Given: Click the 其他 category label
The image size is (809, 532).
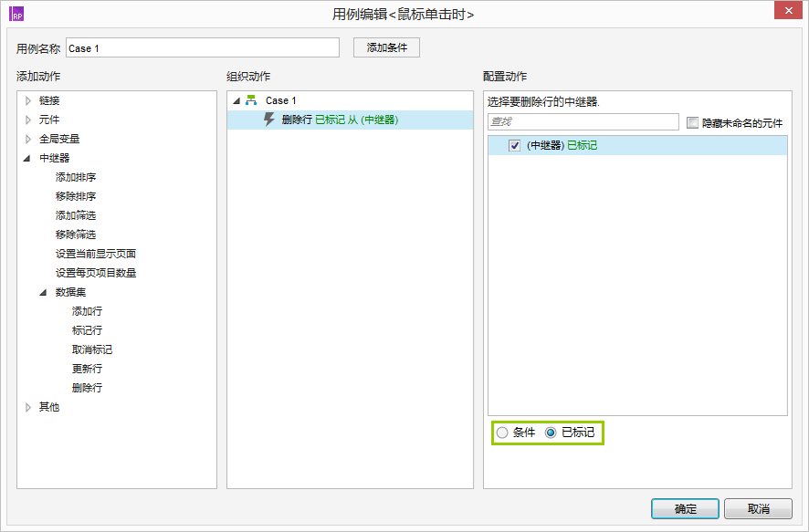Looking at the screenshot, I should point(49,407).
